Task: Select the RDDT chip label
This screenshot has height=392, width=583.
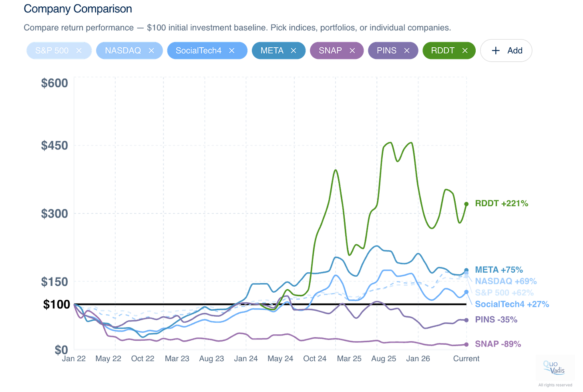Action: pyautogui.click(x=443, y=51)
